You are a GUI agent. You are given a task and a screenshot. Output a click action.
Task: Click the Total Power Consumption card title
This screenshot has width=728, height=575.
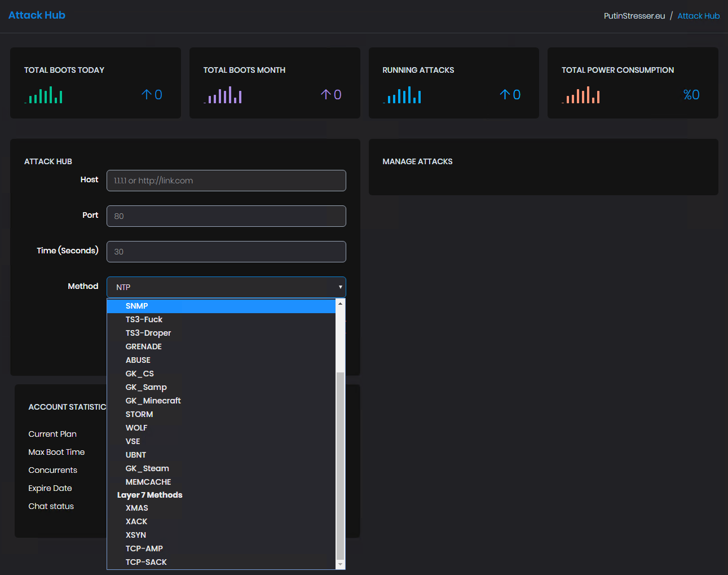(617, 70)
